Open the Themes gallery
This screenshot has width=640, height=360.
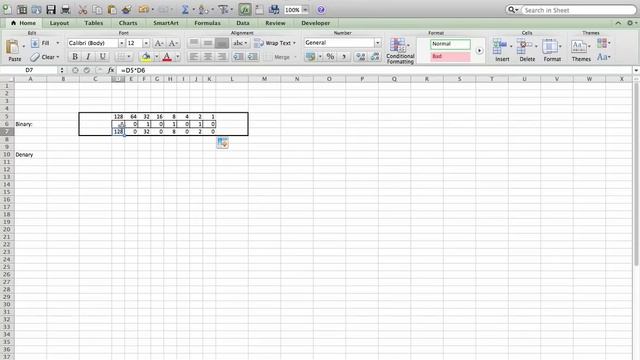pyautogui.click(x=581, y=50)
